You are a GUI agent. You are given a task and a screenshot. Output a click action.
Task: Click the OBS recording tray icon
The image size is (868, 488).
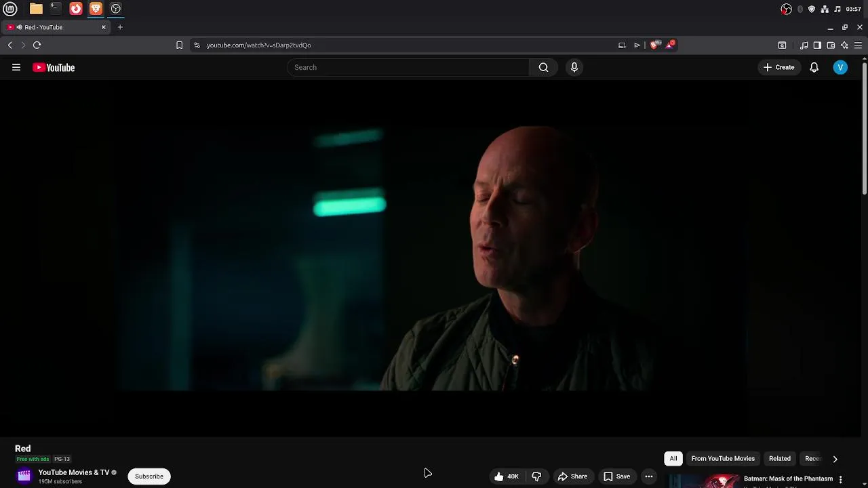[786, 9]
